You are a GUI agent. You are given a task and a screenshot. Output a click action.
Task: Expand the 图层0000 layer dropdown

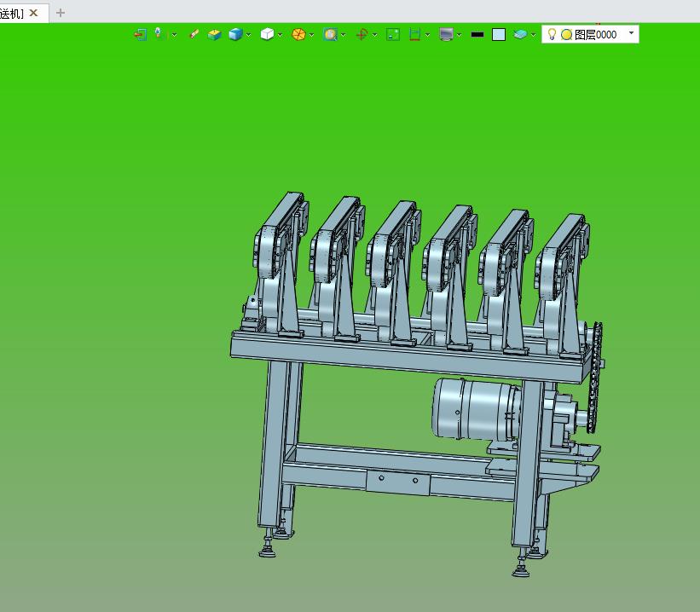631,34
